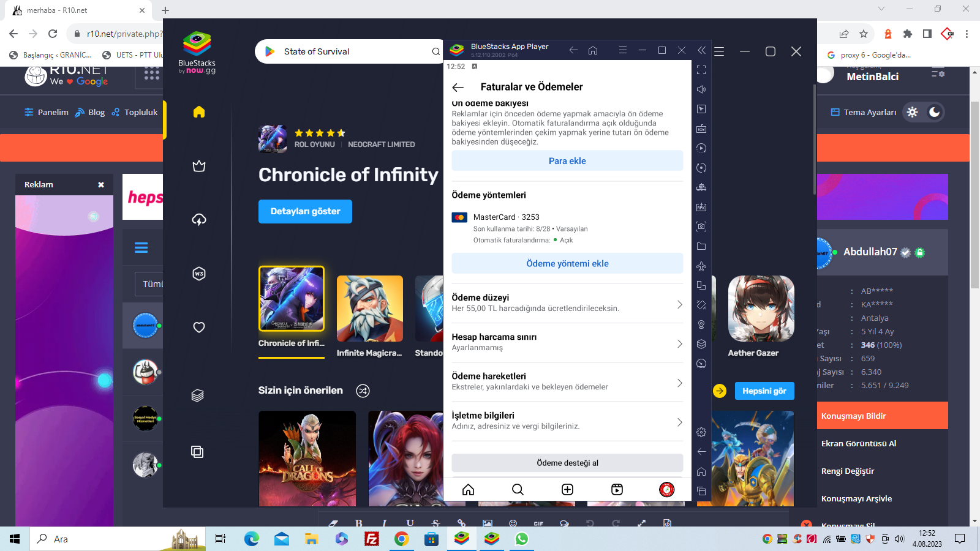This screenshot has height=551, width=980.
Task: Click the lock cursor icon in BlueStacks sidebar
Action: (x=701, y=109)
